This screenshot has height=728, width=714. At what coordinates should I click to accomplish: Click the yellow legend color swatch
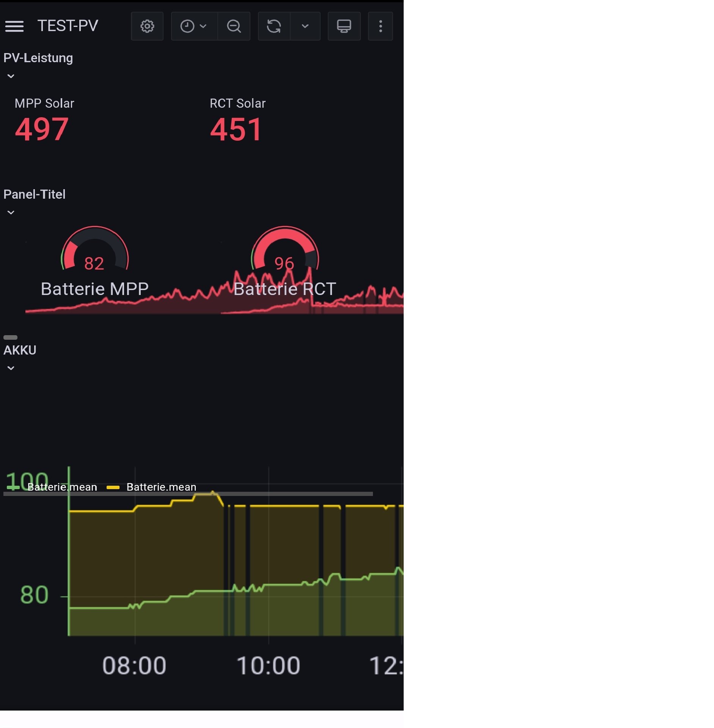(x=113, y=487)
